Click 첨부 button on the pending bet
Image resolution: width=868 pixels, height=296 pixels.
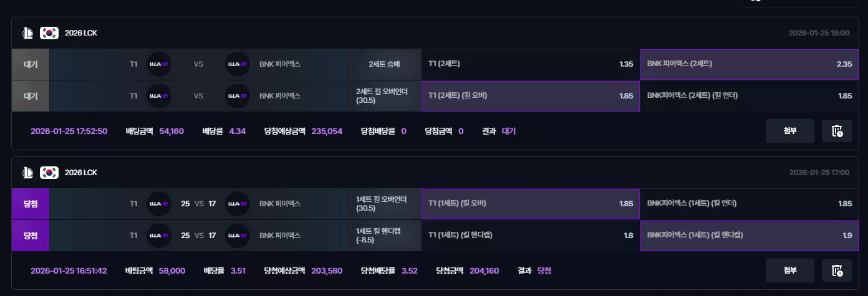tap(790, 131)
